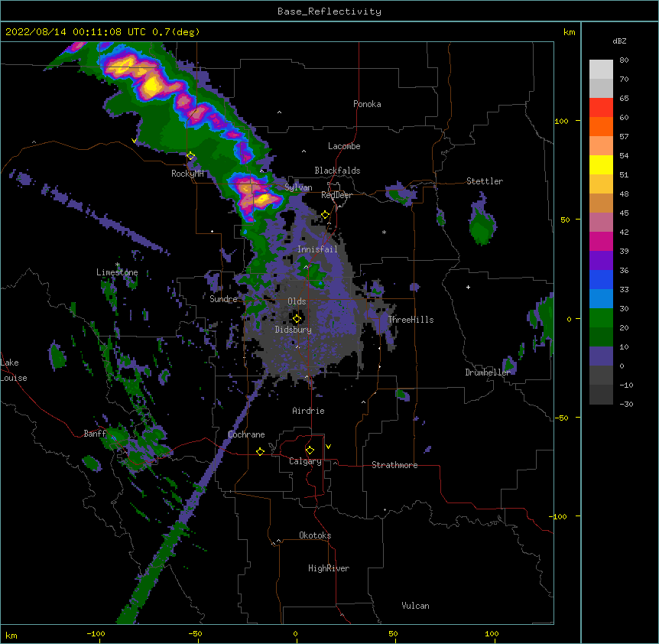Click the asterisk marker above Limestone label
659x644 pixels.
[118, 265]
